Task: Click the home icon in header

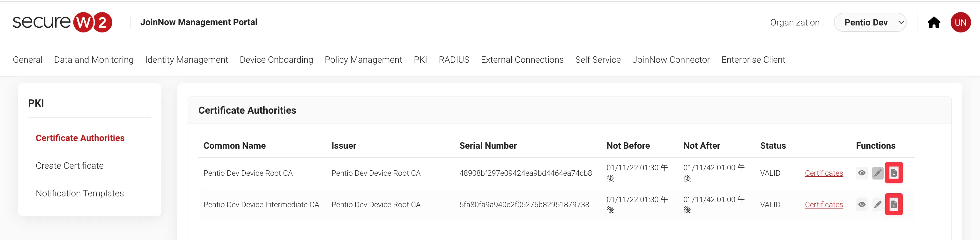Action: pyautogui.click(x=934, y=22)
